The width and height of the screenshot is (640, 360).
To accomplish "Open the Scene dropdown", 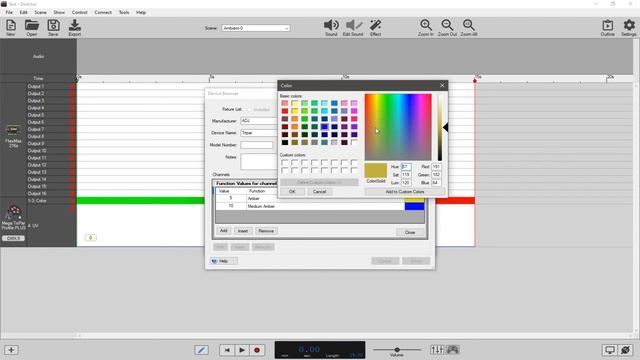I will [x=256, y=28].
